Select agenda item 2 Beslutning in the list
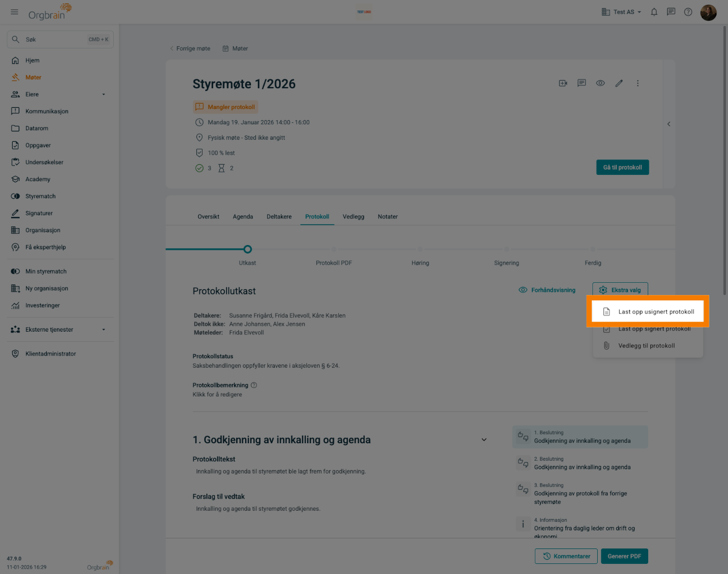 pyautogui.click(x=580, y=463)
